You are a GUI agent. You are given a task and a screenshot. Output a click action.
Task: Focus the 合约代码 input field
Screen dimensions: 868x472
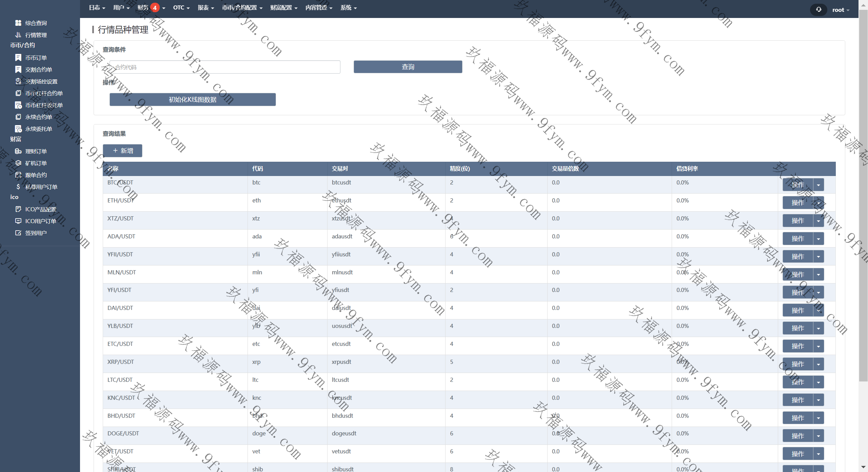[x=224, y=67]
